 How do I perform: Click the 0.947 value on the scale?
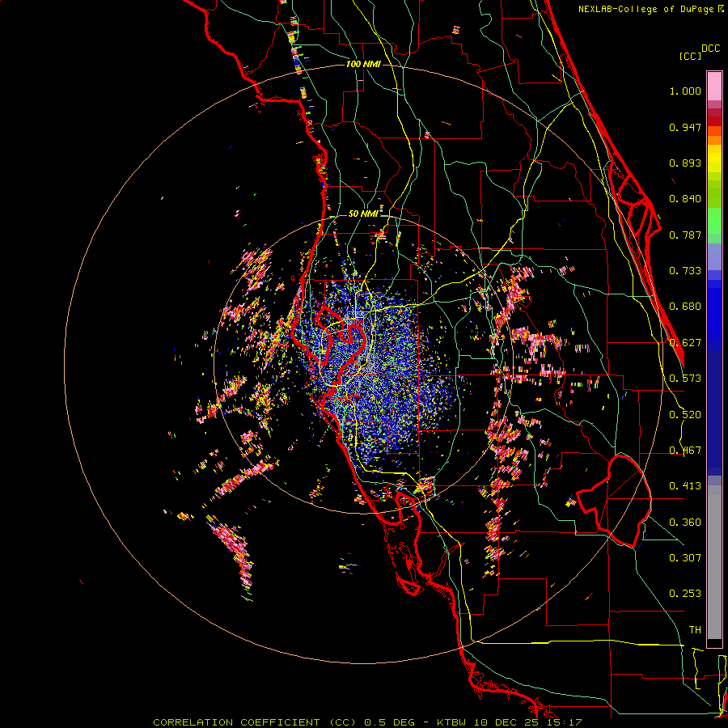(x=685, y=127)
